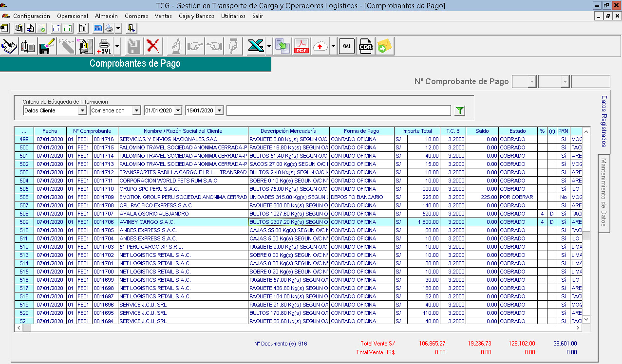Click the XML document icon
The width and height of the screenshot is (622, 364).
347,46
